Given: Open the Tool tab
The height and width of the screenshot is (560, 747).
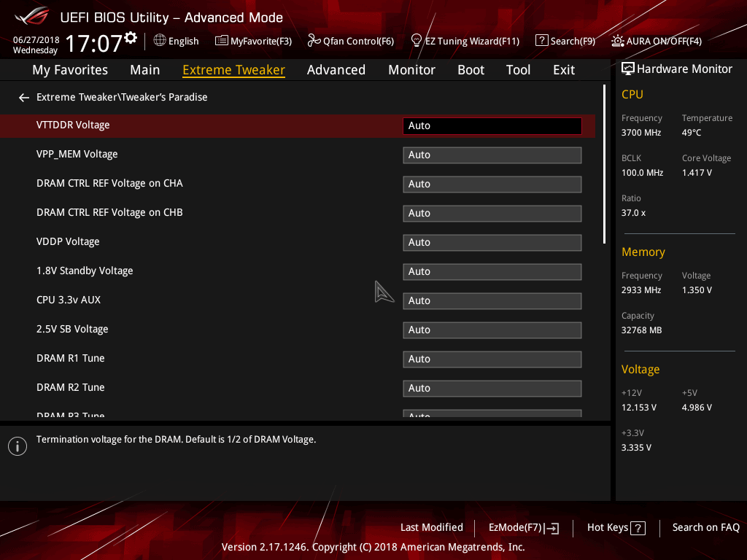Looking at the screenshot, I should [x=518, y=70].
